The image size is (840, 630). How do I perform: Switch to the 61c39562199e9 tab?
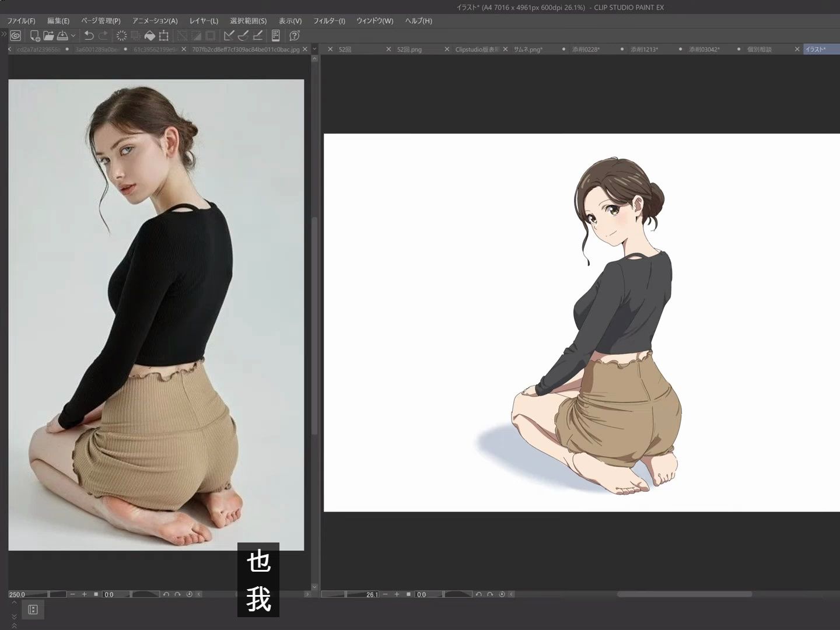coord(155,50)
